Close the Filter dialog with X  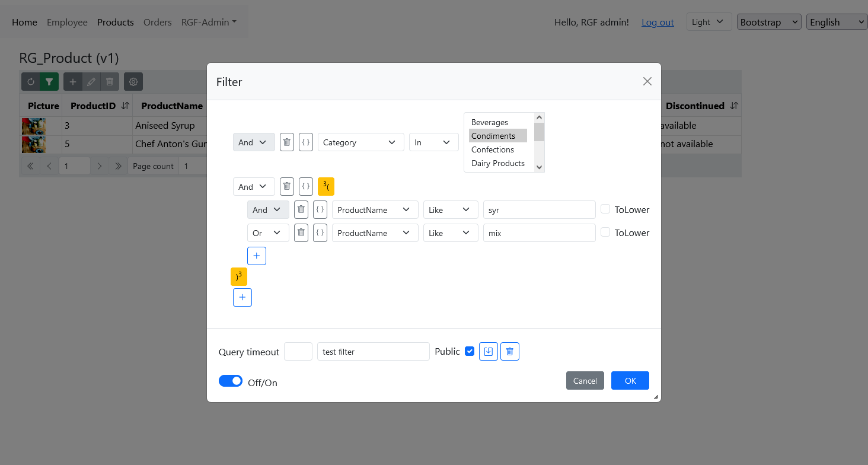[x=647, y=81]
